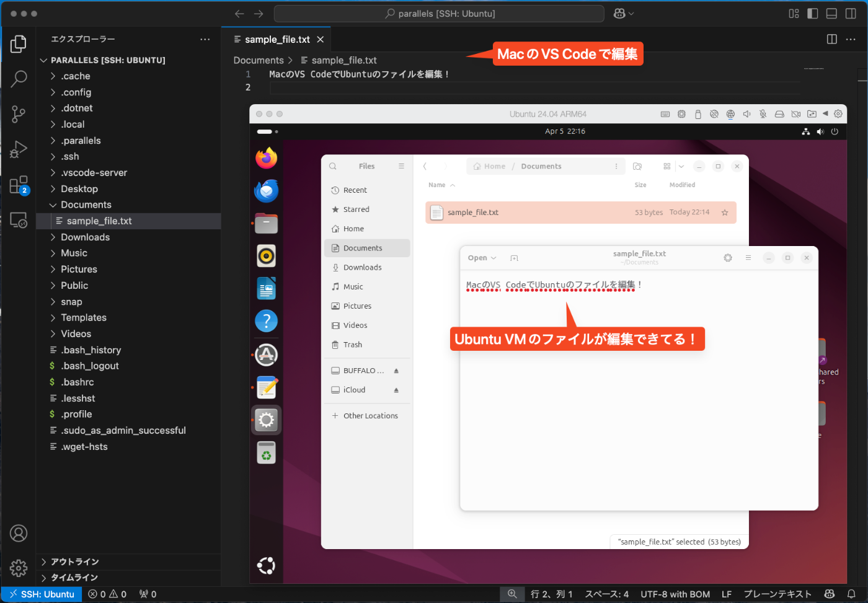Open Text Editor hamburger menu
Image resolution: width=868 pixels, height=603 pixels.
click(748, 258)
